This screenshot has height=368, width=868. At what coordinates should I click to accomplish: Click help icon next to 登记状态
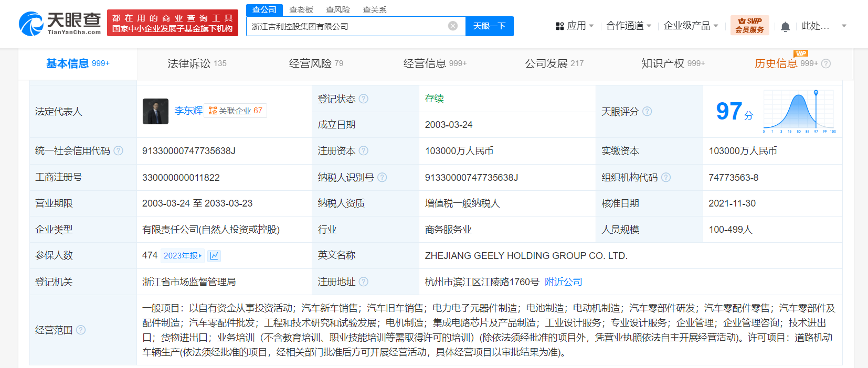coord(364,99)
